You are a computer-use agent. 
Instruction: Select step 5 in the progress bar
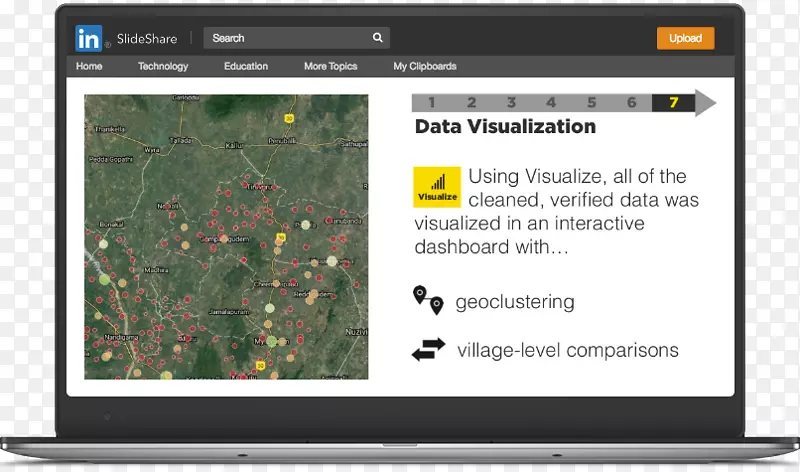[591, 102]
